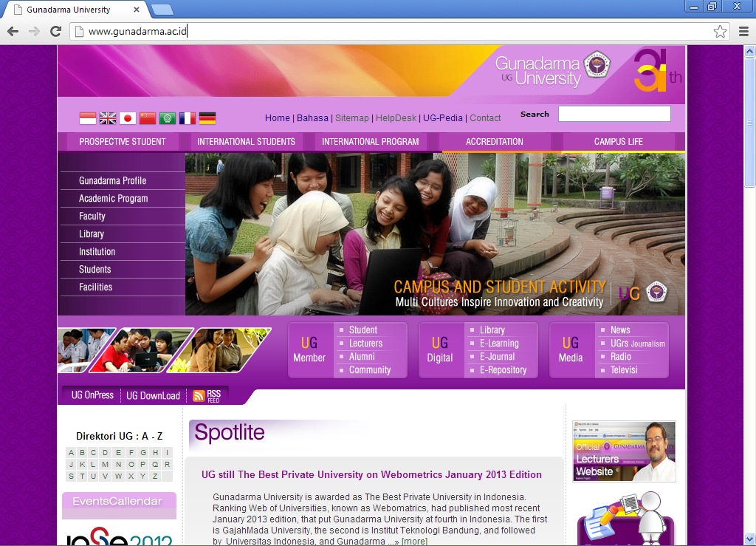Open Radio under UG Media

pos(620,357)
